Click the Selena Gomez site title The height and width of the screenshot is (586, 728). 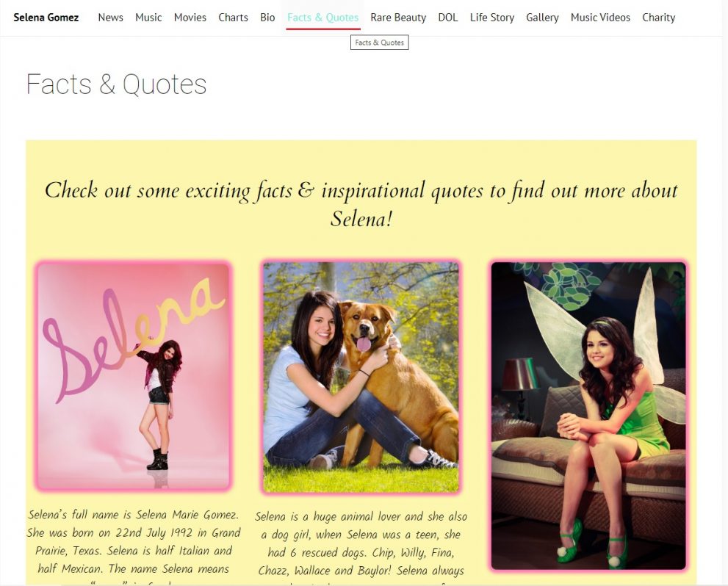46,18
